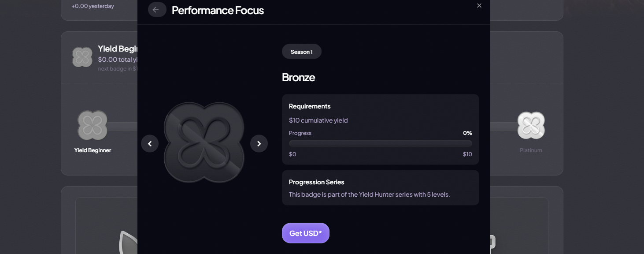Click the +0.00 yesterday text
Viewport: 644px width, 254px height.
click(93, 6)
